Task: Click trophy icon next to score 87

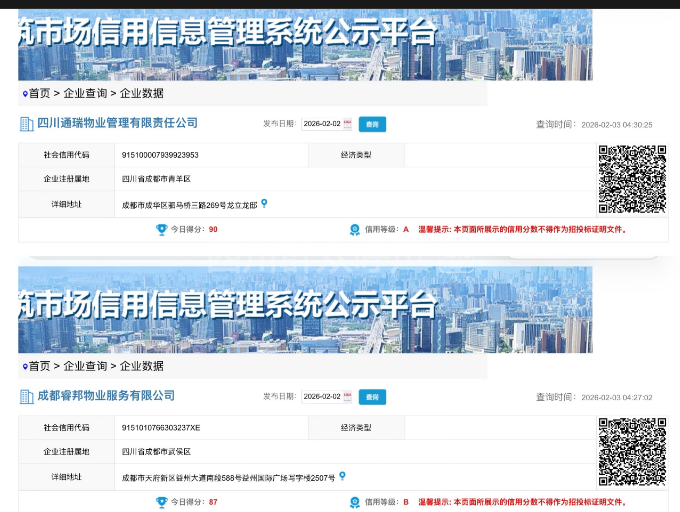Action: click(161, 502)
